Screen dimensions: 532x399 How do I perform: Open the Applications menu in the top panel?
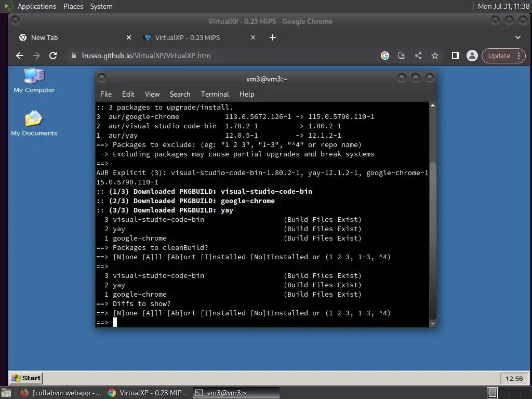[x=37, y=6]
